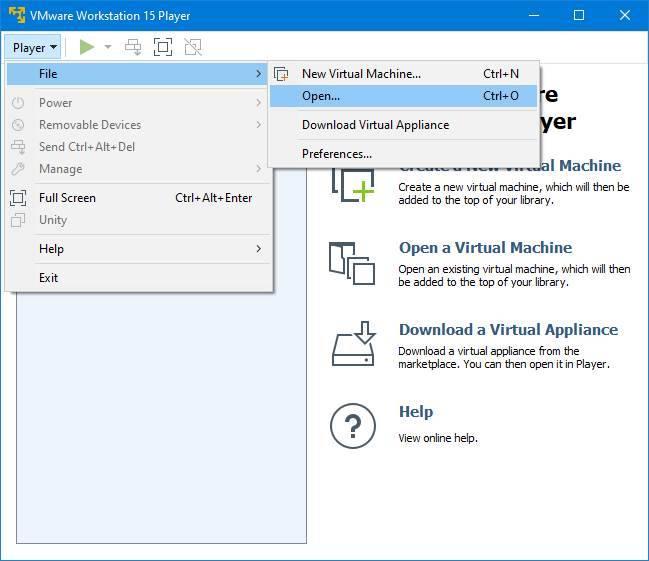Click the Removable Devices menu entry
The image size is (649, 561).
tap(137, 125)
